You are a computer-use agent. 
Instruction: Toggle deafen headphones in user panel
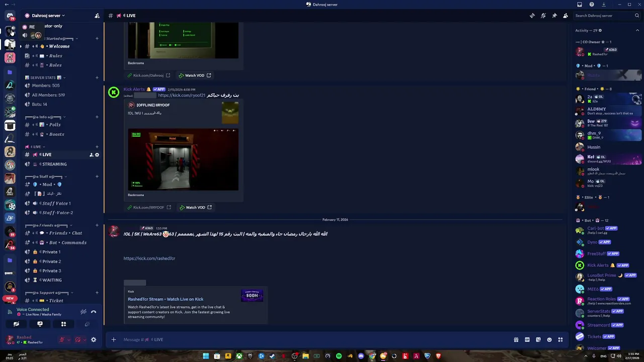pyautogui.click(x=77, y=340)
